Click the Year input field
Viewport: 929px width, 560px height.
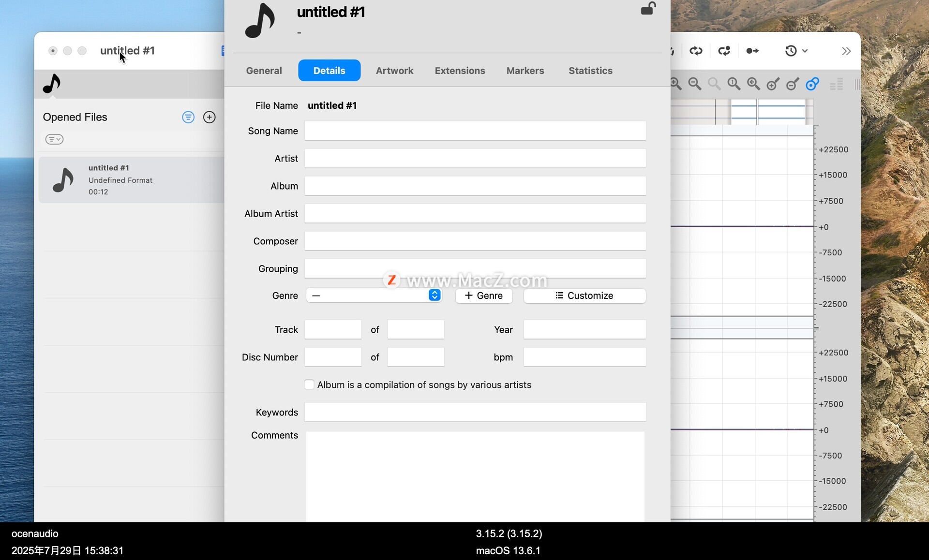[x=584, y=330]
